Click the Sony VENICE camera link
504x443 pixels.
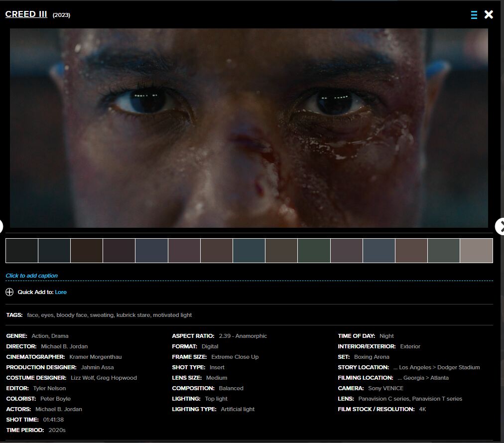pos(385,388)
